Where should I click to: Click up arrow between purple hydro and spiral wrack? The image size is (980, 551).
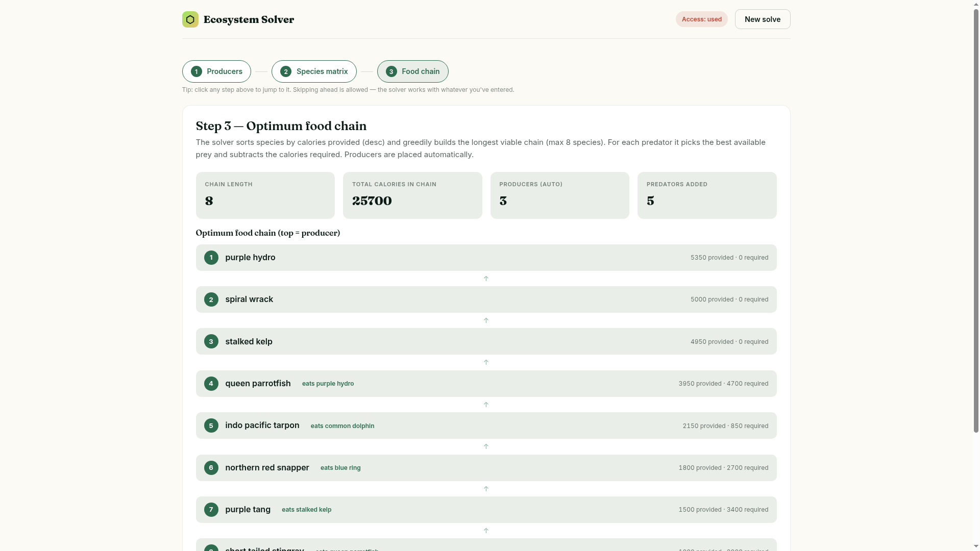click(x=486, y=279)
